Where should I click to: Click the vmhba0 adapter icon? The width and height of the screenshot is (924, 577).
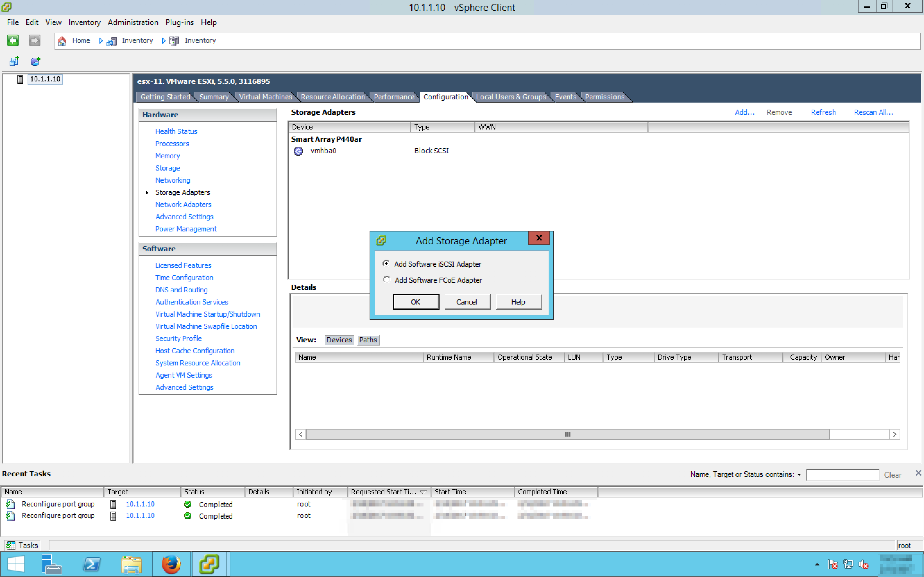298,151
